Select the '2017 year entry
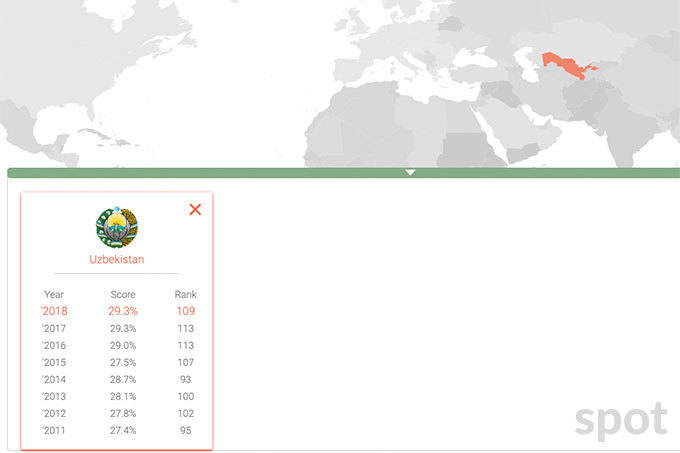680x453 pixels. pyautogui.click(x=54, y=328)
